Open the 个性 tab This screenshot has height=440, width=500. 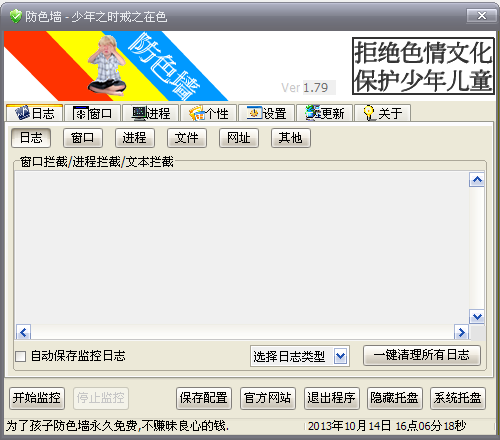pyautogui.click(x=209, y=113)
